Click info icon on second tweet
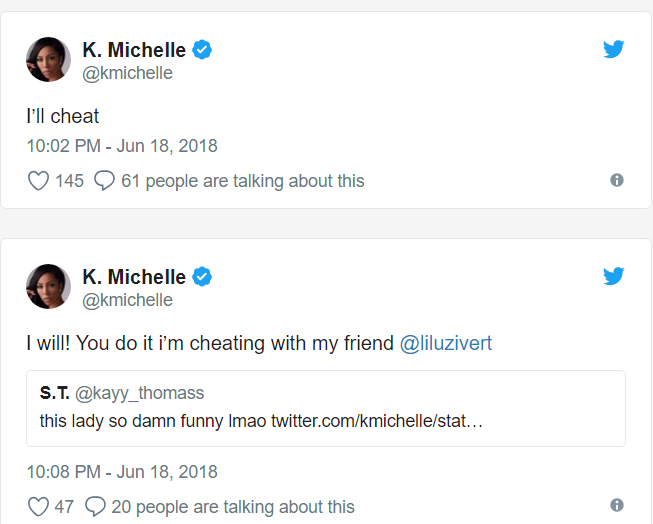 tap(617, 505)
